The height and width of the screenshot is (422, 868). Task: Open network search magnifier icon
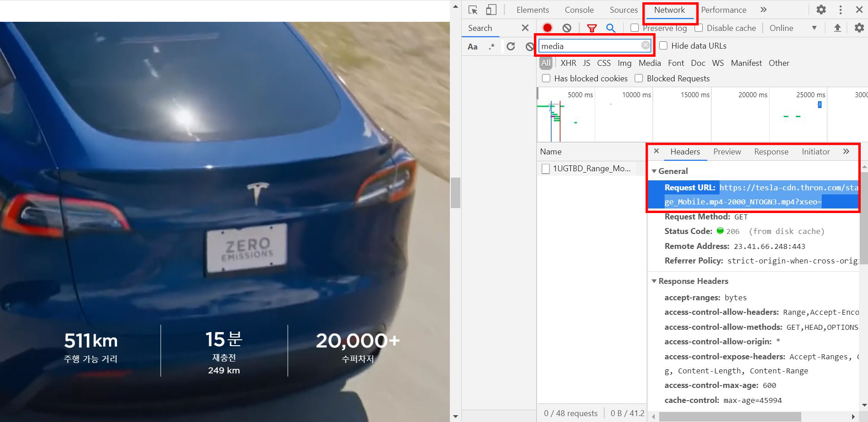(611, 28)
